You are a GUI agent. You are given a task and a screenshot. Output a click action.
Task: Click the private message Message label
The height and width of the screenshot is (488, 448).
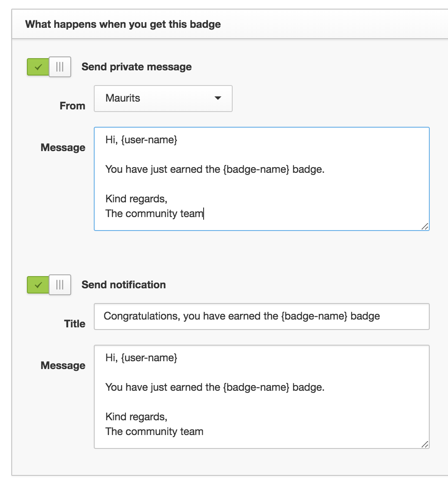[63, 147]
